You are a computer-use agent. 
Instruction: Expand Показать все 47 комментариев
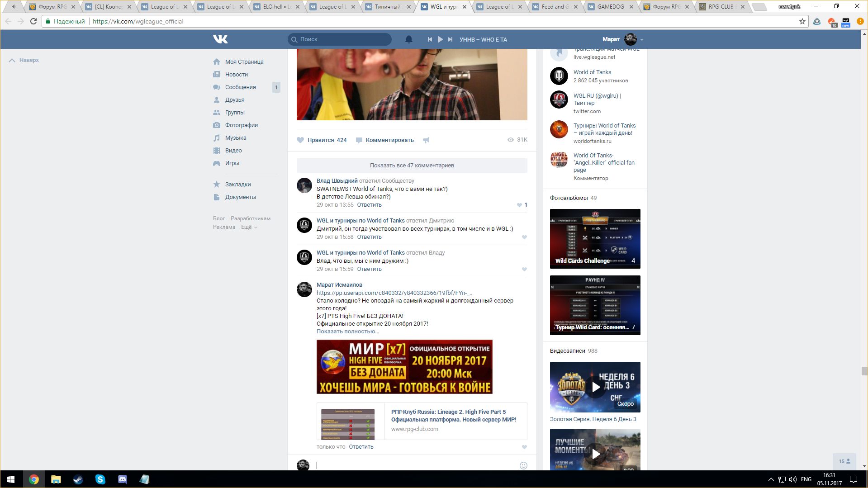[412, 166]
